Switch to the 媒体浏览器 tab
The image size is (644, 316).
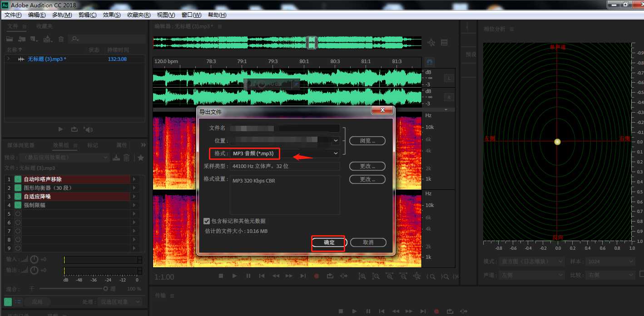[21, 145]
